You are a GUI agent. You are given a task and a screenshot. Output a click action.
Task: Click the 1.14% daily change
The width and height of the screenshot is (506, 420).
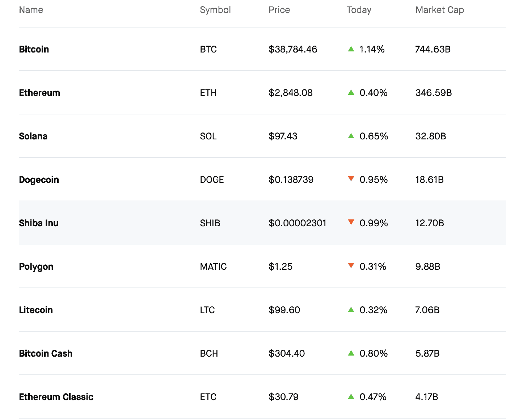(372, 49)
